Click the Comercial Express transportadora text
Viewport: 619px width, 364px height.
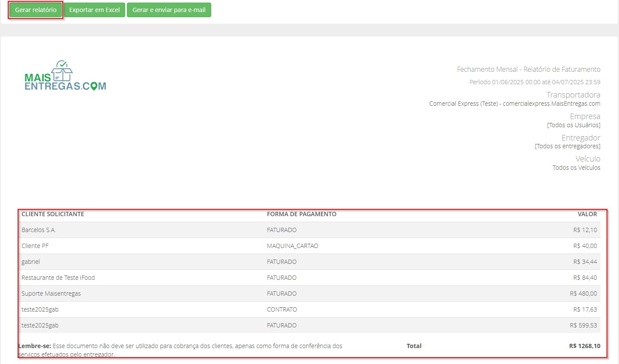coord(515,104)
